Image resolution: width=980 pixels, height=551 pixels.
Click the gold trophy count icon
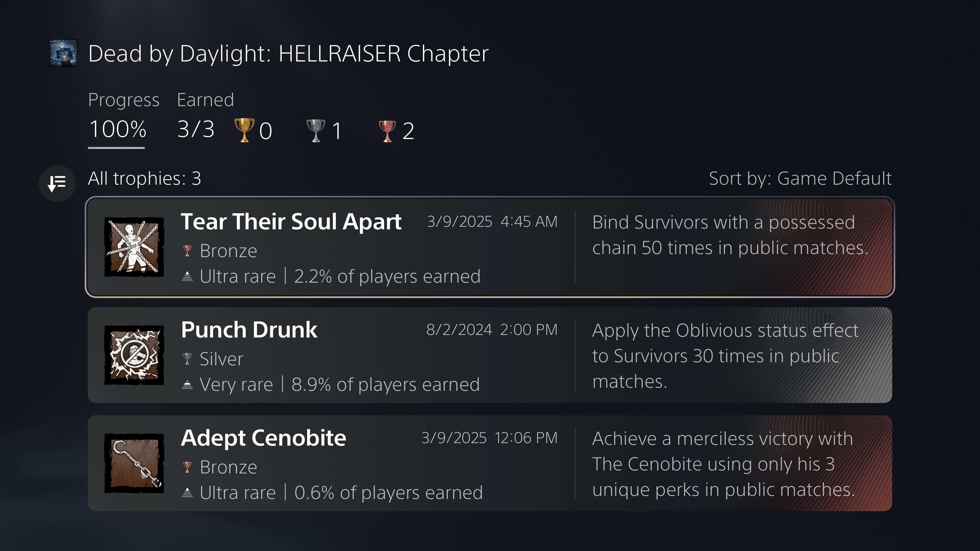point(244,130)
